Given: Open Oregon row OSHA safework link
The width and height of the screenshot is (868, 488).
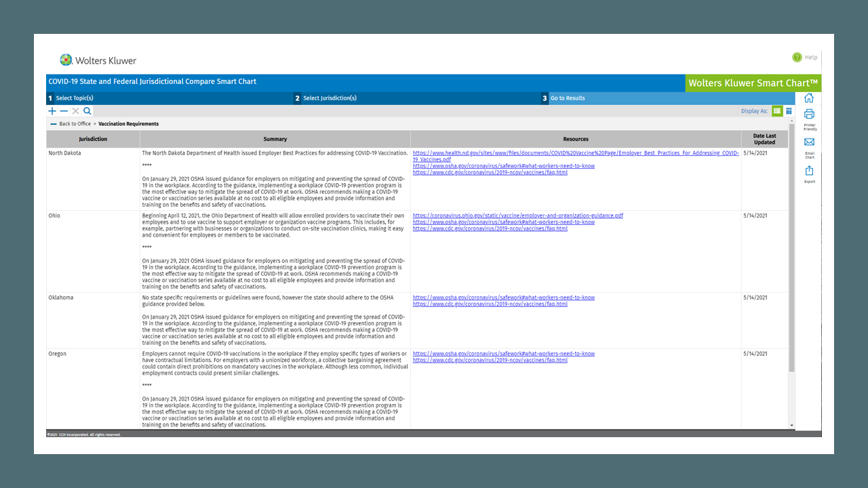Looking at the screenshot, I should 503,354.
